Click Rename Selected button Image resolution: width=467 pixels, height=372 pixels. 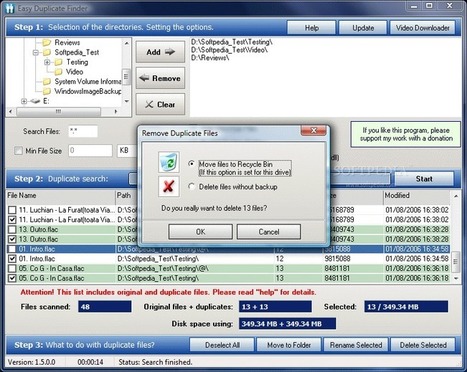(356, 345)
